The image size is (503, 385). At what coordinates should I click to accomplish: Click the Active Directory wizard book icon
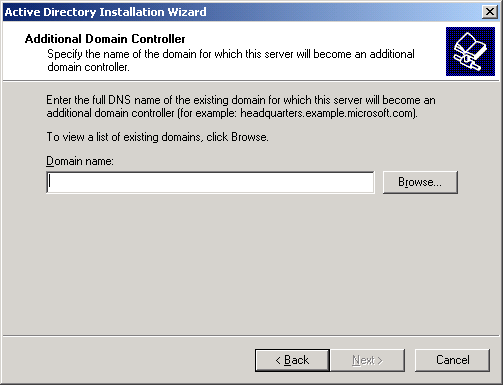pos(470,52)
